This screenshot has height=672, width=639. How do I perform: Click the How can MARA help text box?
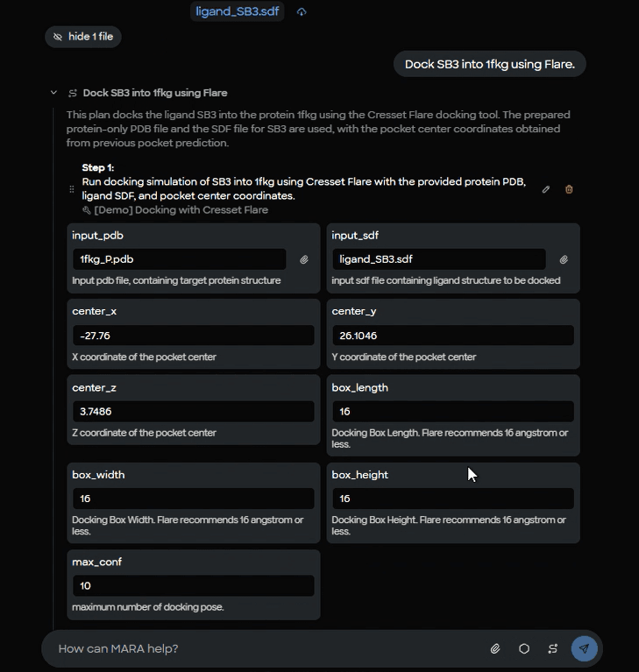[x=263, y=648]
